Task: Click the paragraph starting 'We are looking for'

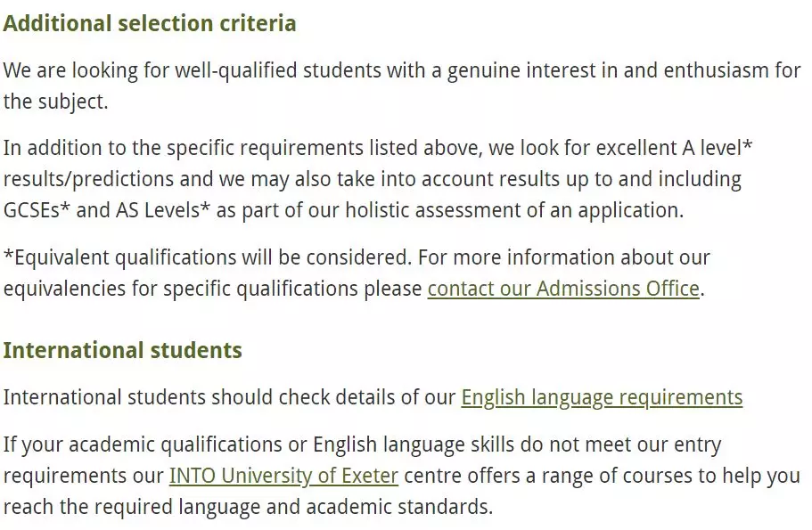Action: click(x=402, y=86)
